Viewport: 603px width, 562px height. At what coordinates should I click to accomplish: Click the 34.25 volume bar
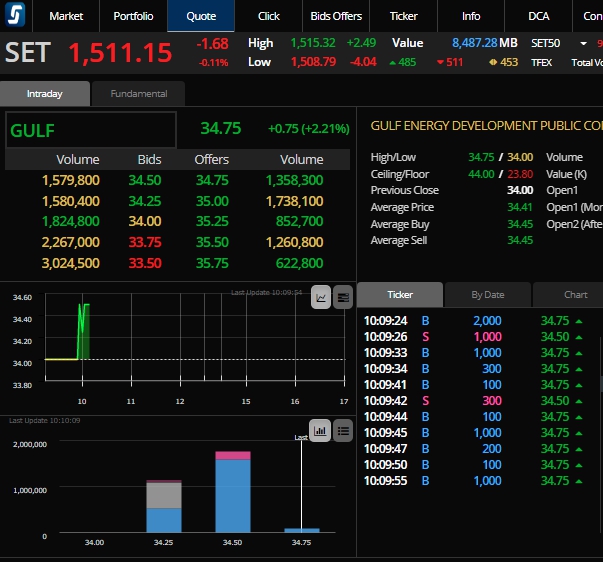pyautogui.click(x=164, y=506)
